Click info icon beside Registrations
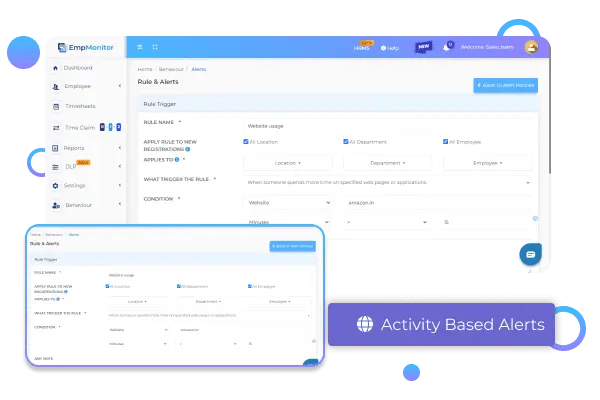The width and height of the screenshot is (600, 400). click(x=188, y=149)
